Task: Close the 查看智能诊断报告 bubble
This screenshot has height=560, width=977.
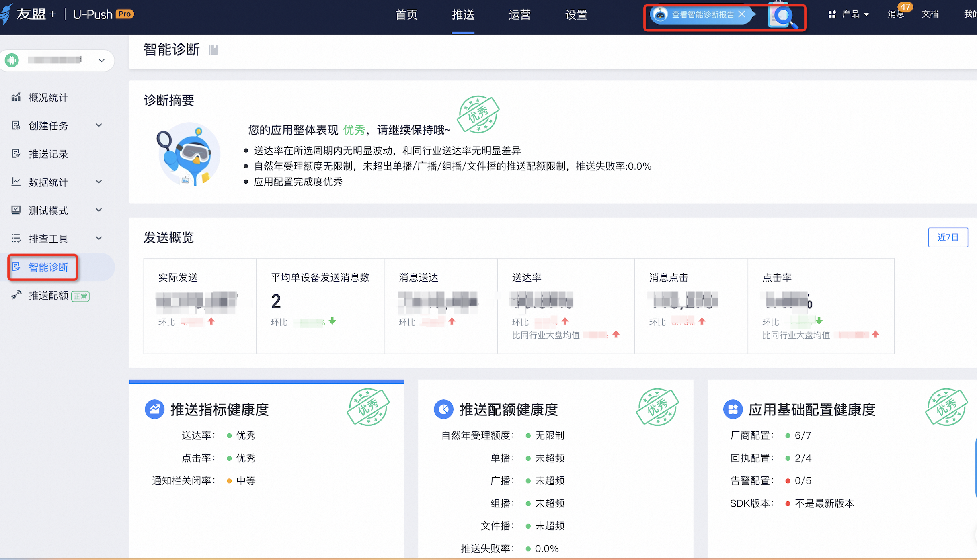Action: click(742, 14)
